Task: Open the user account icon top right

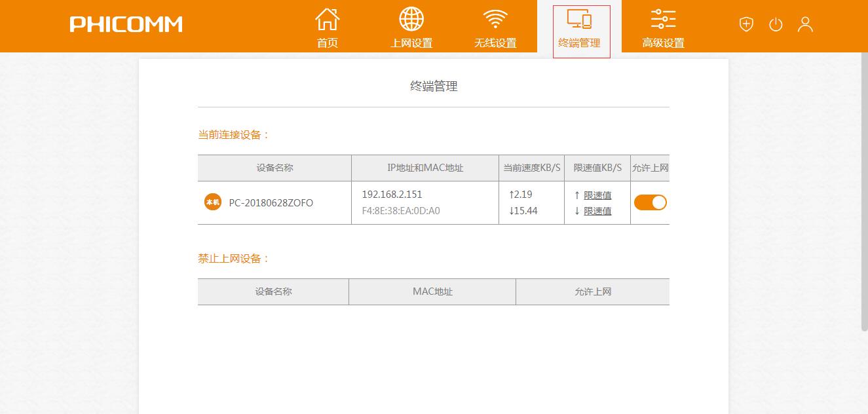Action: [x=805, y=24]
